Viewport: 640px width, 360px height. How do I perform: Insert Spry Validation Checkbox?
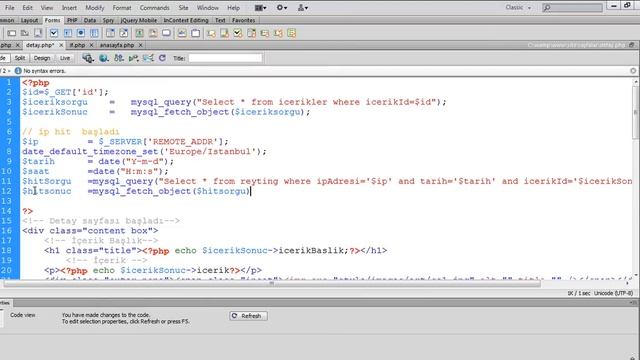238,33
